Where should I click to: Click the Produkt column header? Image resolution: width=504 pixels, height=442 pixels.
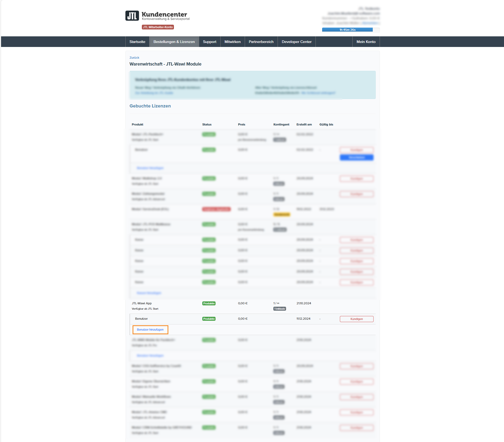point(137,124)
